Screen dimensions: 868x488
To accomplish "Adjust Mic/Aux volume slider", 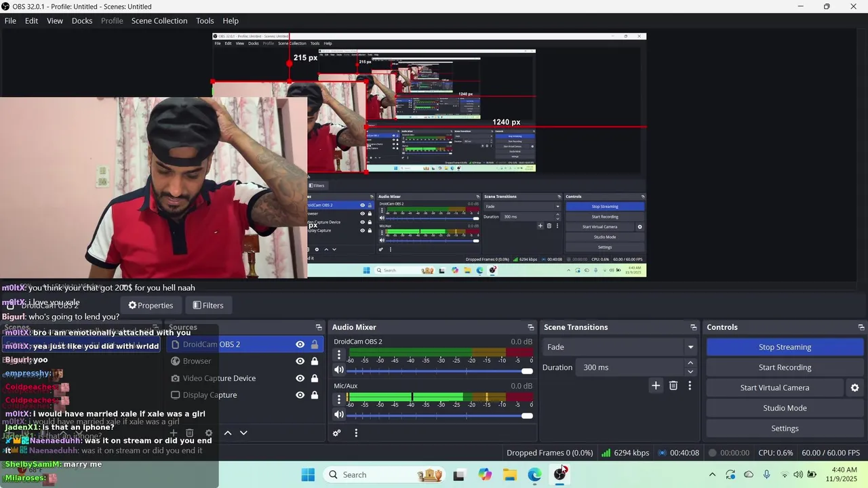I will (x=440, y=415).
